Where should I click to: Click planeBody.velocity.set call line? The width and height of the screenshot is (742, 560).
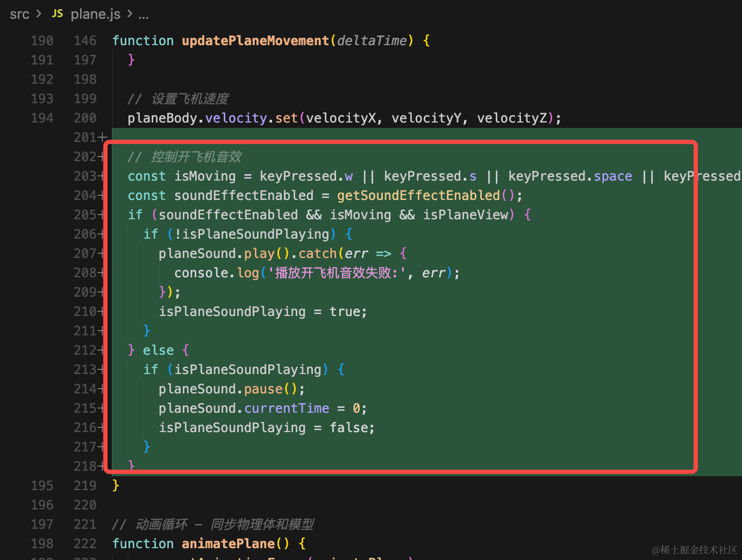pyautogui.click(x=344, y=118)
